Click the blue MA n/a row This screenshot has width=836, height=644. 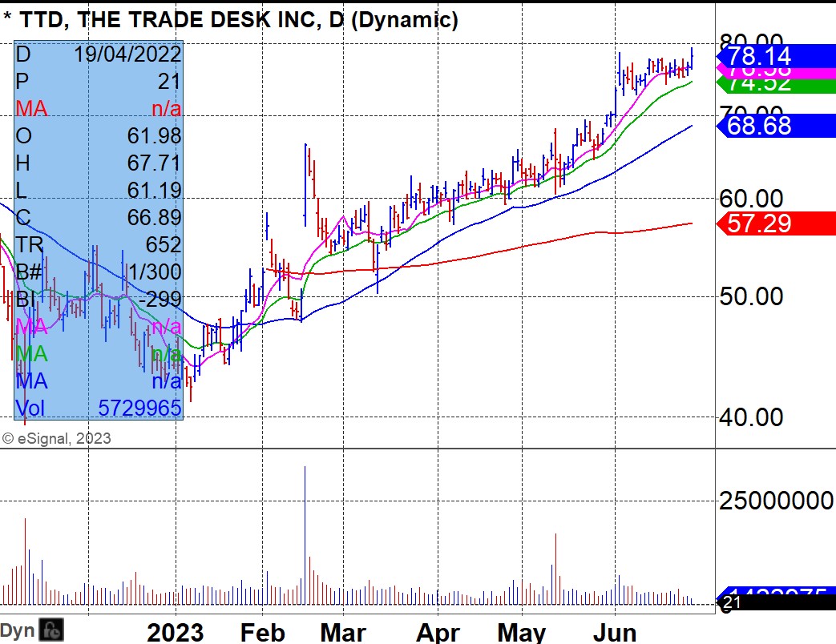(x=99, y=380)
